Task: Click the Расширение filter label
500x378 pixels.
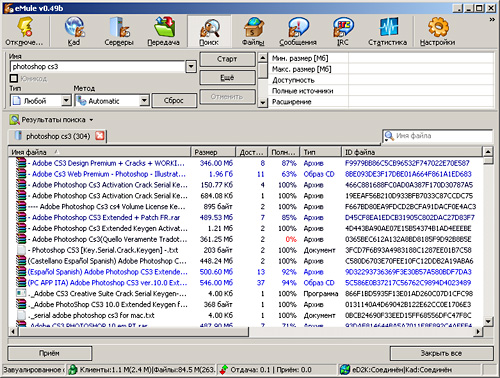Action: coord(292,102)
